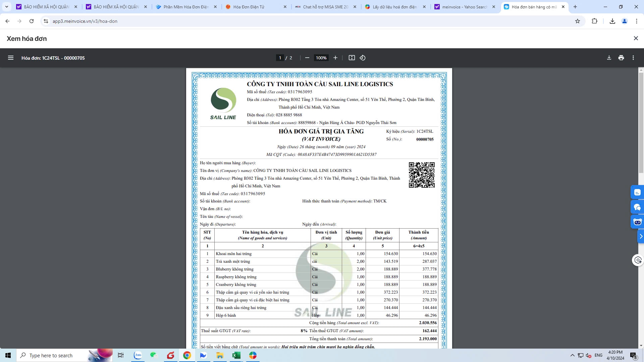Screen dimensions: 644x362
Task: Switch to Chat hỗ trợ MISA SME tab
Action: click(325, 7)
